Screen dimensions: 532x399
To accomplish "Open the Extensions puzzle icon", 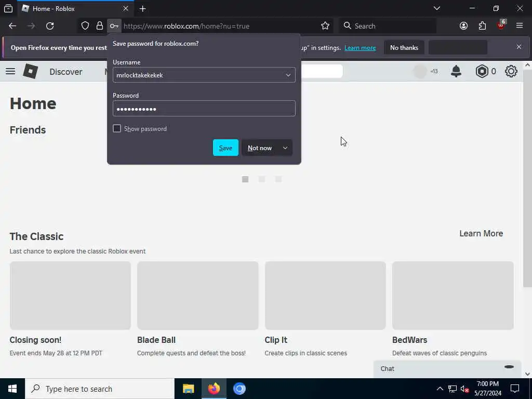I will [482, 26].
